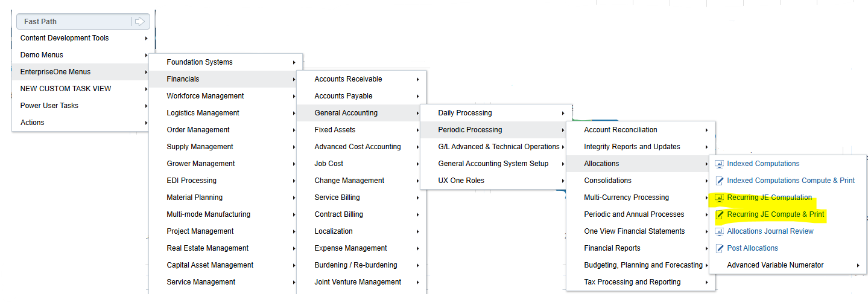
Task: Click the Post Allocations pencil icon
Action: pos(719,248)
